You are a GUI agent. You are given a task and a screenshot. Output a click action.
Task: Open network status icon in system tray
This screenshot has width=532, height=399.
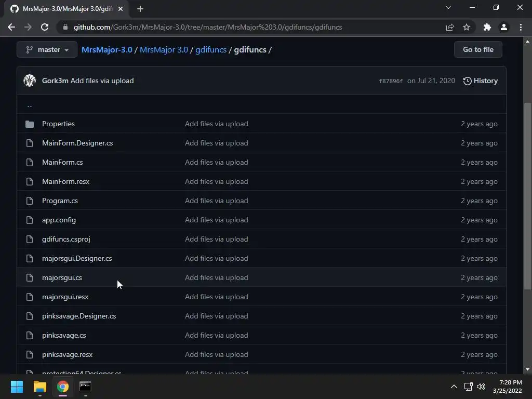pyautogui.click(x=469, y=387)
